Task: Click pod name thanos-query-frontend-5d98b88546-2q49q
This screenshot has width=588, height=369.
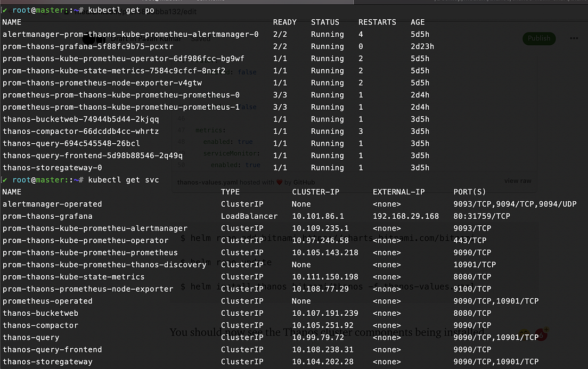Action: [x=93, y=155]
